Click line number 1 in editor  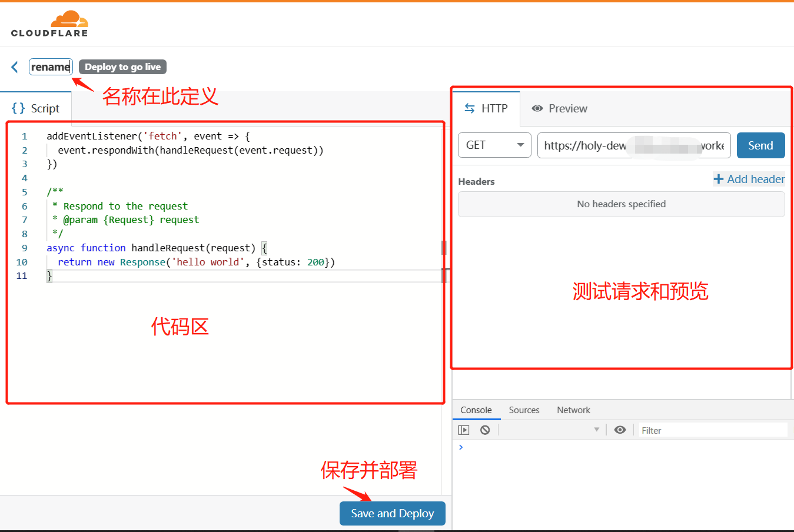[24, 136]
